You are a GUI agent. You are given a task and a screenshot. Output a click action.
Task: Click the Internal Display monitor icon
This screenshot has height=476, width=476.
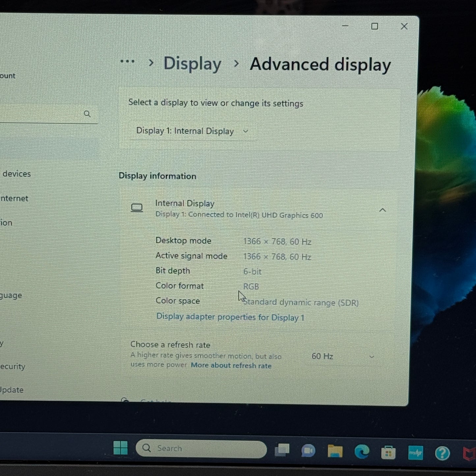[x=137, y=208]
